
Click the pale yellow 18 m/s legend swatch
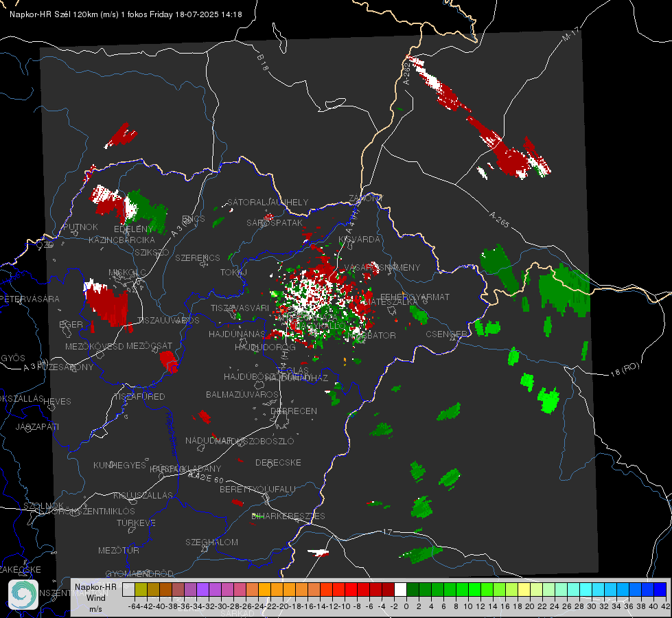524,590
